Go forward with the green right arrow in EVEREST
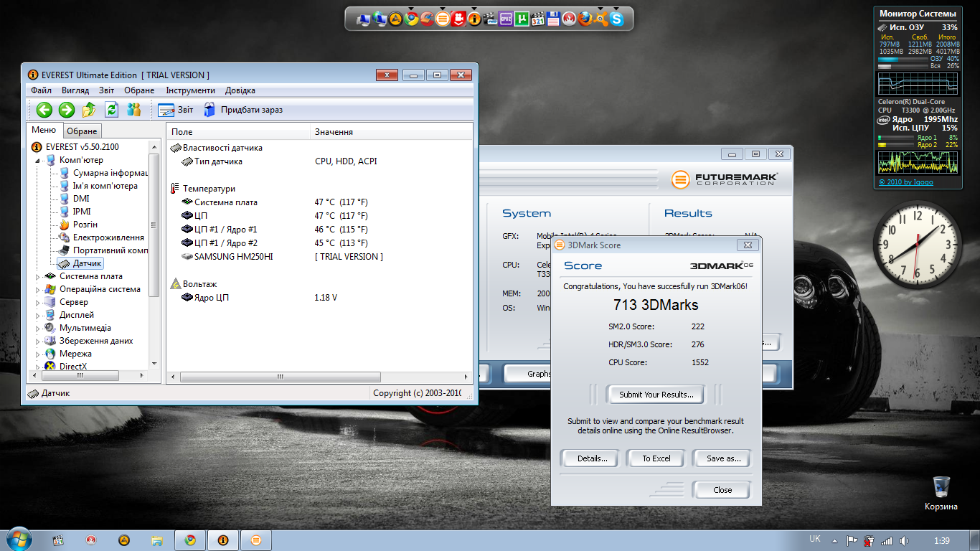Viewport: 980px width, 551px height. [67, 110]
